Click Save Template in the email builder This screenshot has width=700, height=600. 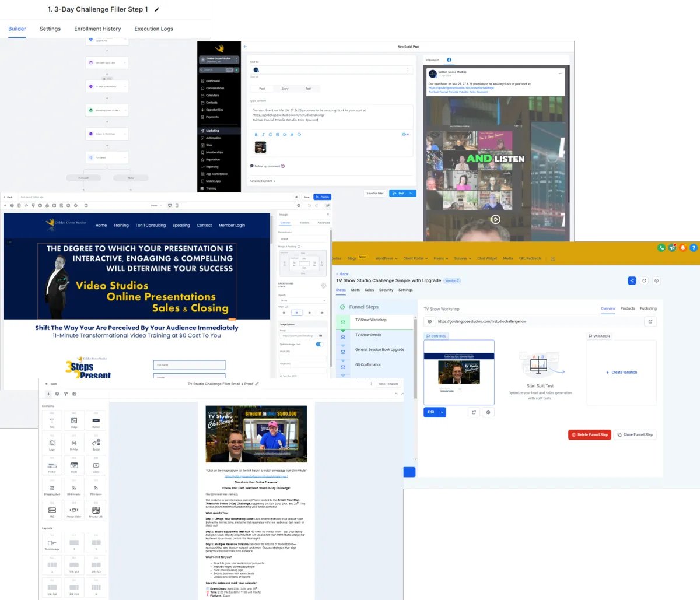click(388, 384)
